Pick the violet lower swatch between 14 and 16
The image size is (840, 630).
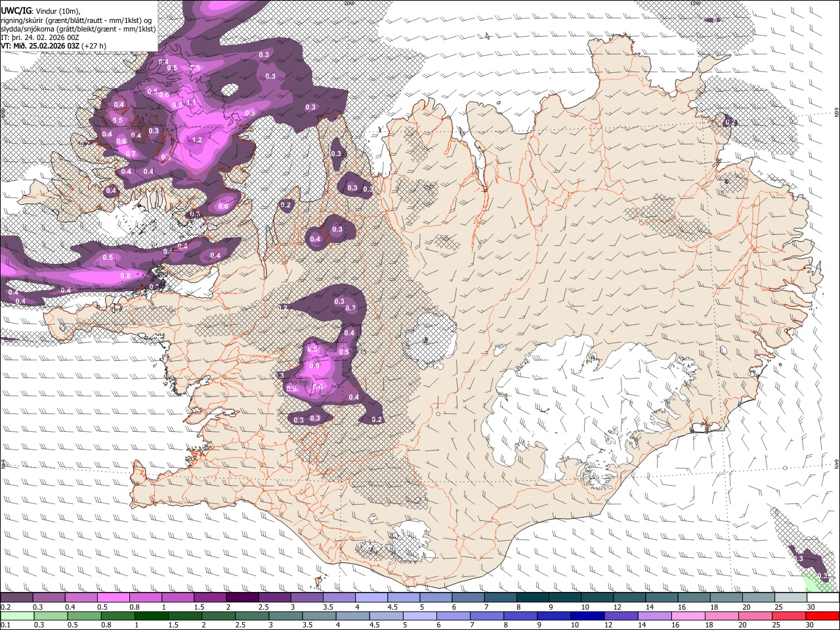coord(655,616)
